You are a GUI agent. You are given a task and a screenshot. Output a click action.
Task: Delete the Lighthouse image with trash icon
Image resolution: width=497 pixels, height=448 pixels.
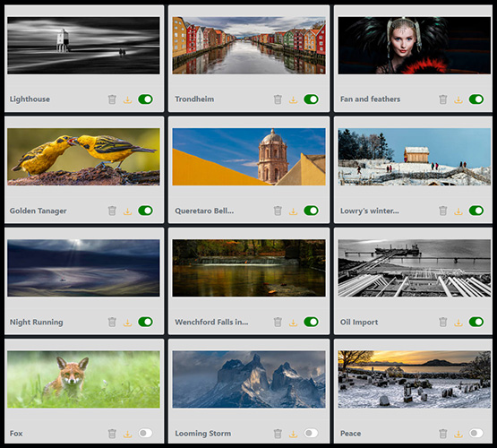(112, 99)
